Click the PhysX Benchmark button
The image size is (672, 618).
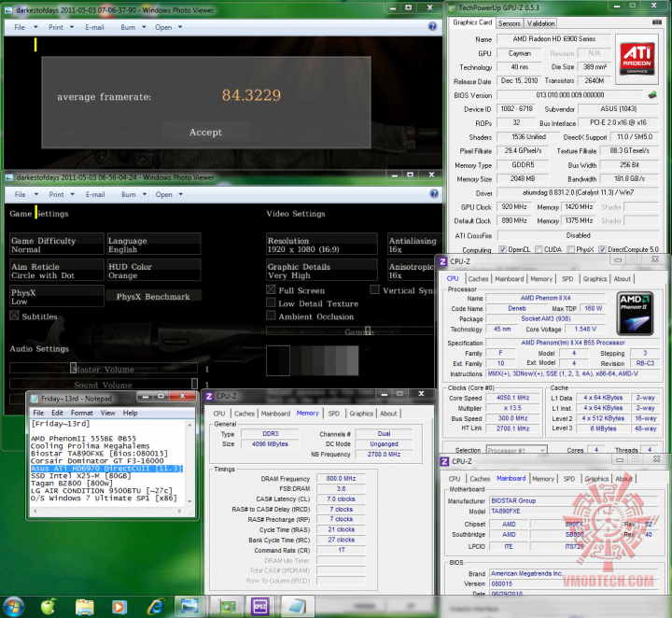[x=153, y=297]
